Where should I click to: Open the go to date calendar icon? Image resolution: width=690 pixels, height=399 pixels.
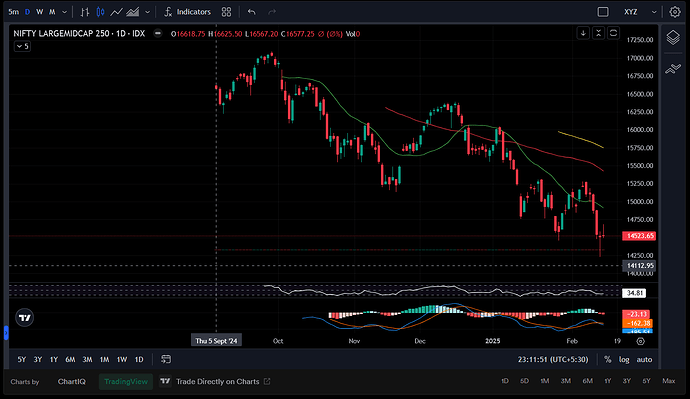click(x=166, y=359)
